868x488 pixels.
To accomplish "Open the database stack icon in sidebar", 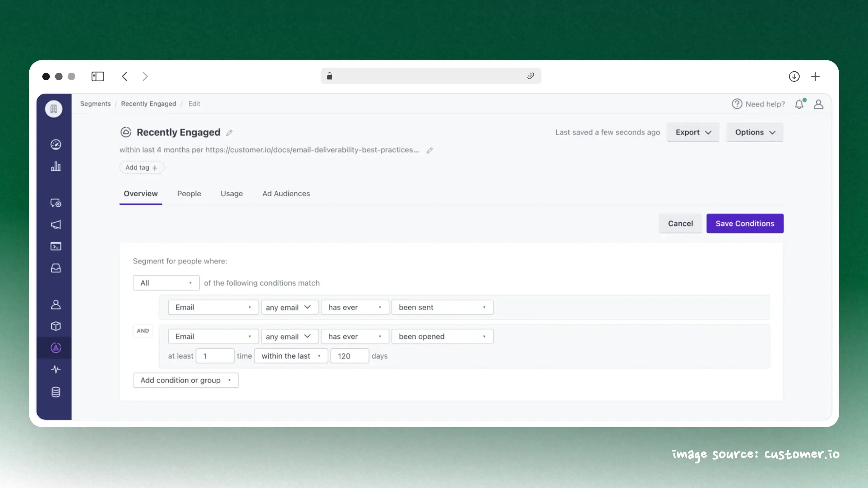I will [56, 392].
